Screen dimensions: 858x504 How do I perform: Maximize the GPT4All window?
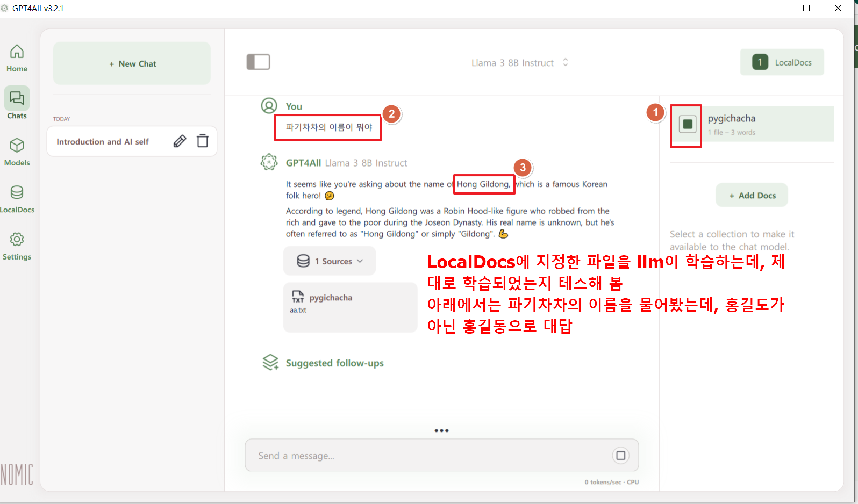(806, 8)
